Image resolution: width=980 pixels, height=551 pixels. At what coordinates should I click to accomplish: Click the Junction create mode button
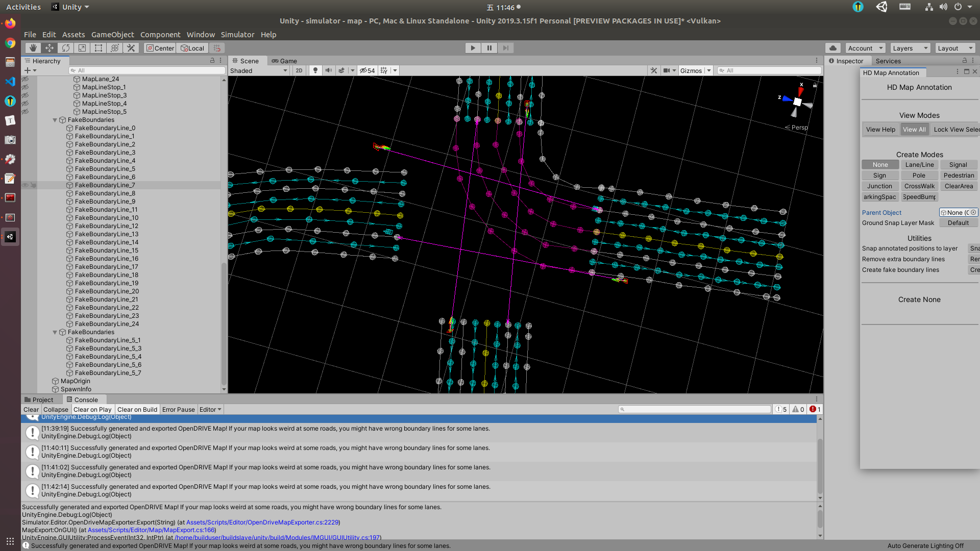(879, 186)
